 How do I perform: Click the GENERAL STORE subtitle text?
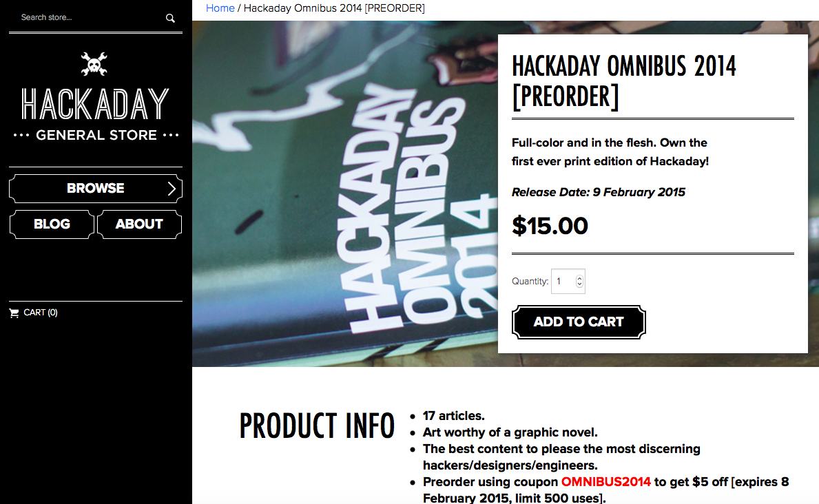96,135
